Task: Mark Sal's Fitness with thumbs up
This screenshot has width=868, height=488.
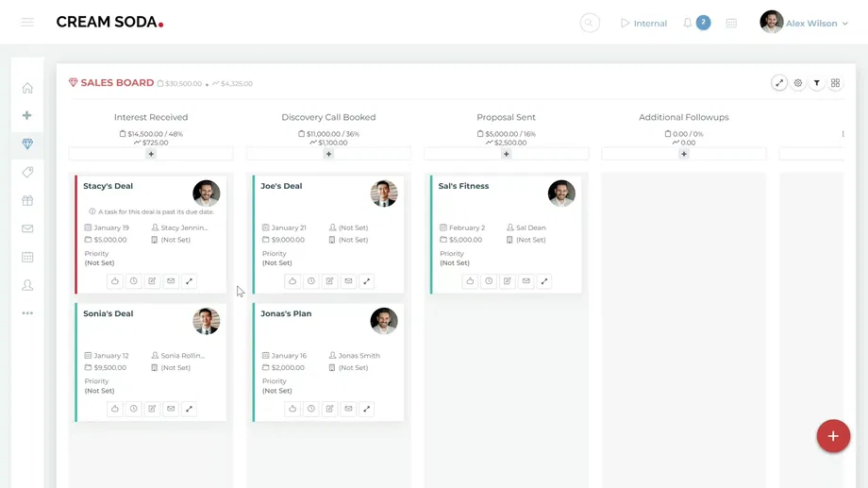Action: coord(470,281)
